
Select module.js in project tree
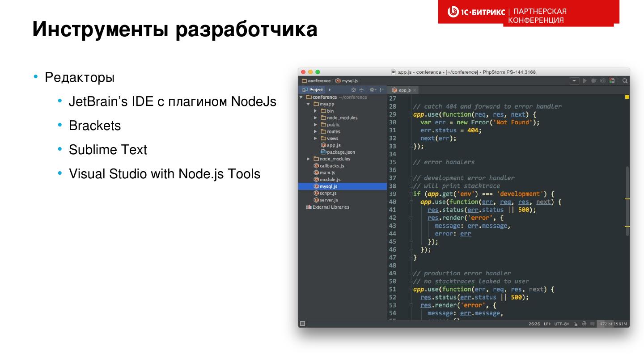point(327,180)
